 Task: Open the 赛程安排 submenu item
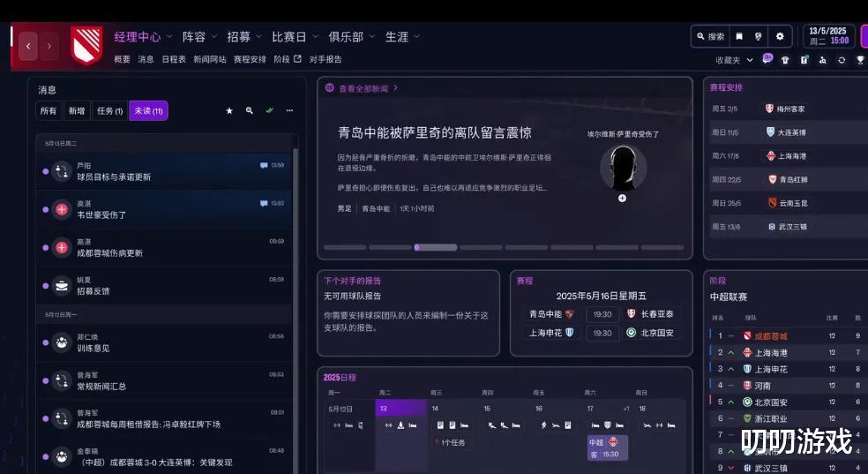click(250, 59)
